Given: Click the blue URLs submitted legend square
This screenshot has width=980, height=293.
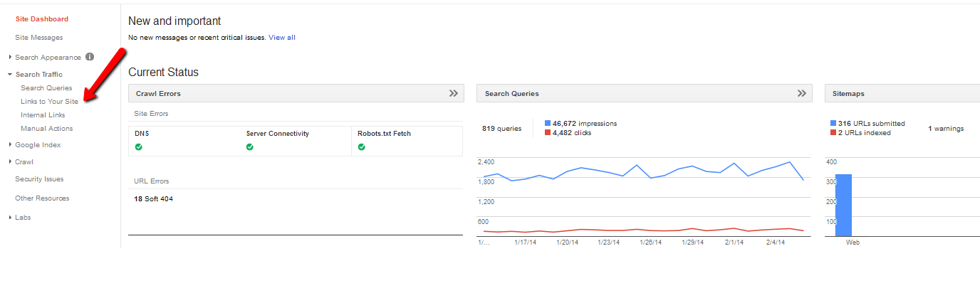Looking at the screenshot, I should pos(833,123).
